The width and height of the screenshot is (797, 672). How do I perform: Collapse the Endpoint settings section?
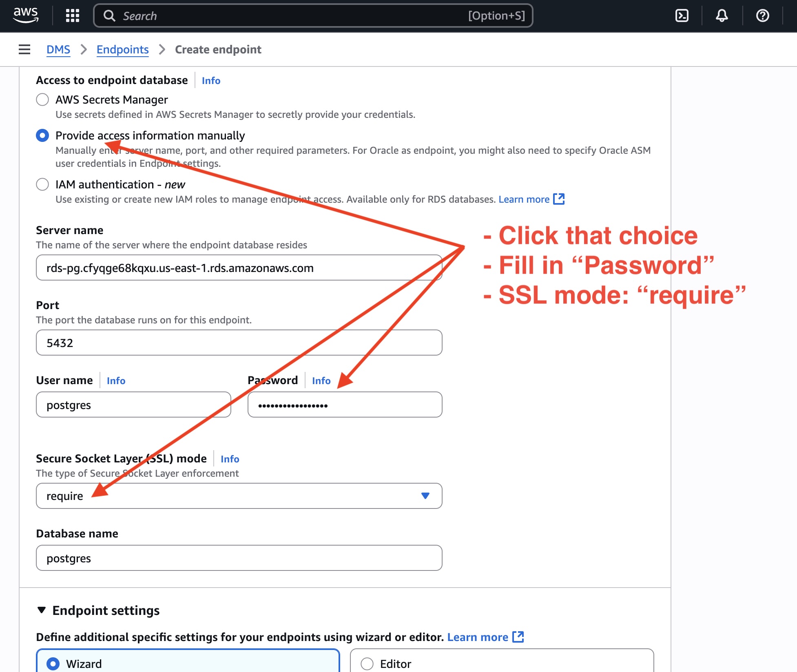pos(42,610)
